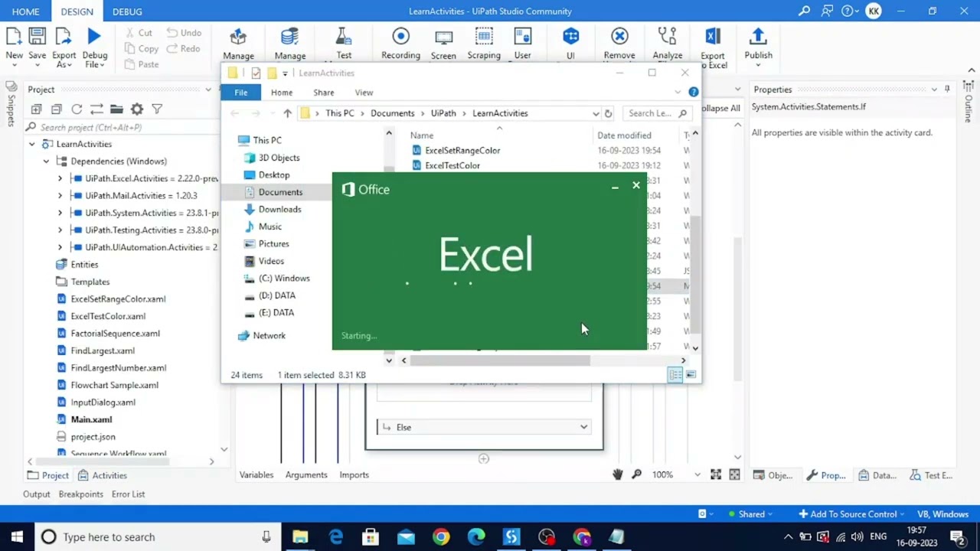Click Fit to Screen icon in designer

pyautogui.click(x=716, y=474)
